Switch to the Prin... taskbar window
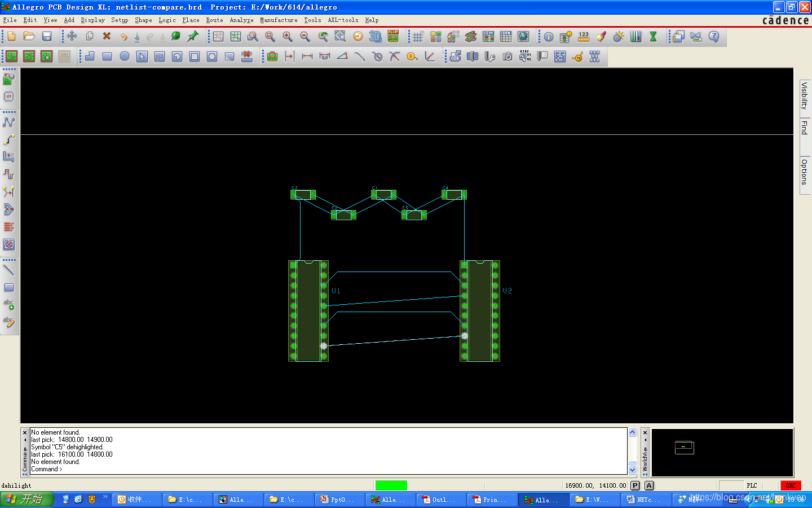Viewport: 812px width, 508px height. (492, 500)
